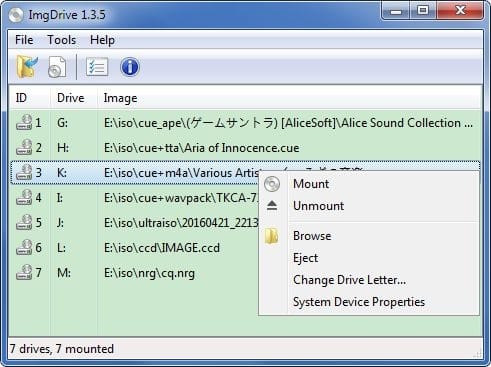Select Change Drive Letter... option
The height and width of the screenshot is (367, 491).
click(x=349, y=280)
